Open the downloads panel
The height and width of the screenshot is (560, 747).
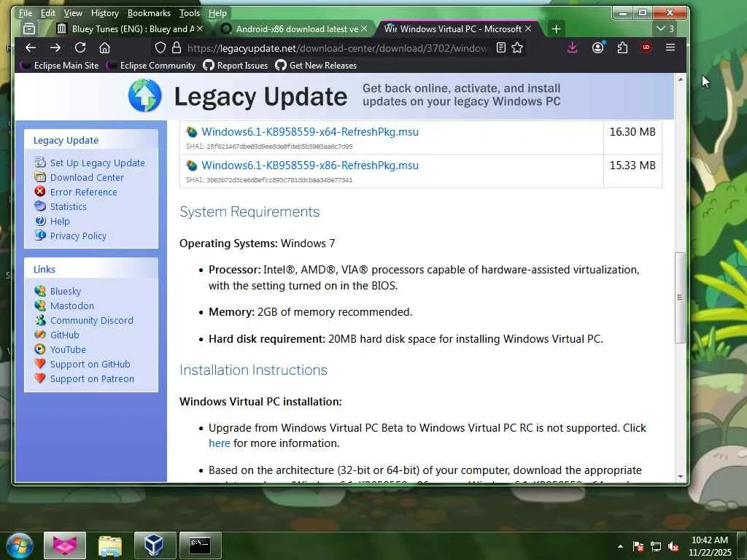(572, 47)
